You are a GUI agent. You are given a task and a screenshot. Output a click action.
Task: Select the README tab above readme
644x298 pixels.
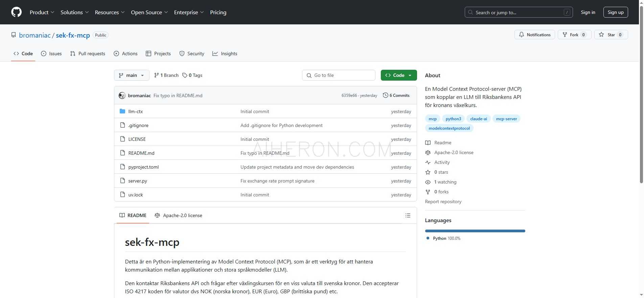pyautogui.click(x=133, y=215)
